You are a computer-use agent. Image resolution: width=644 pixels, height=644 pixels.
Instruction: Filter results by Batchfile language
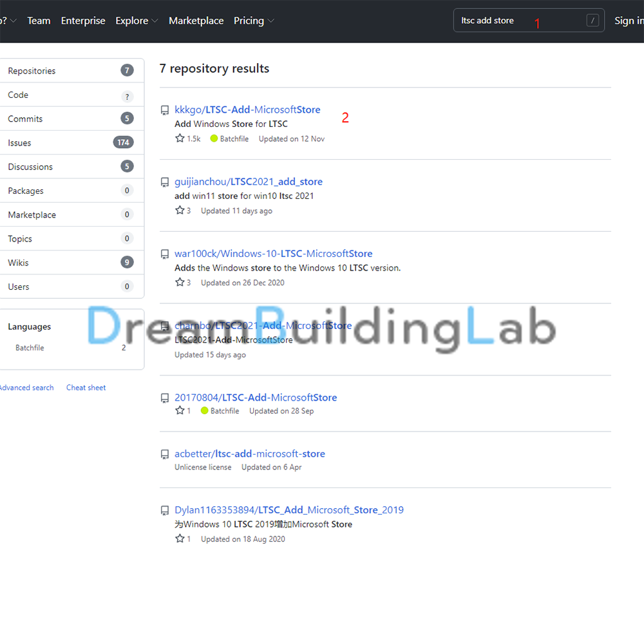[71, 348]
